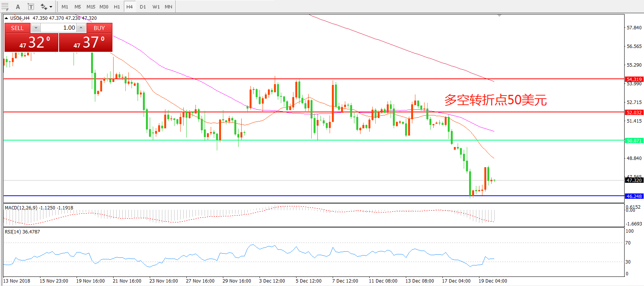This screenshot has height=286, width=644.
Task: Click the BUY button
Action: click(99, 28)
